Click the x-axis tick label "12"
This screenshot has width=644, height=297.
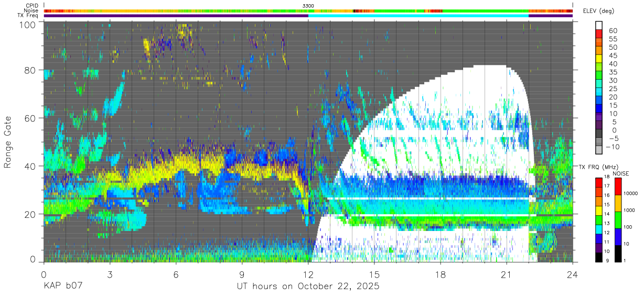pyautogui.click(x=308, y=274)
